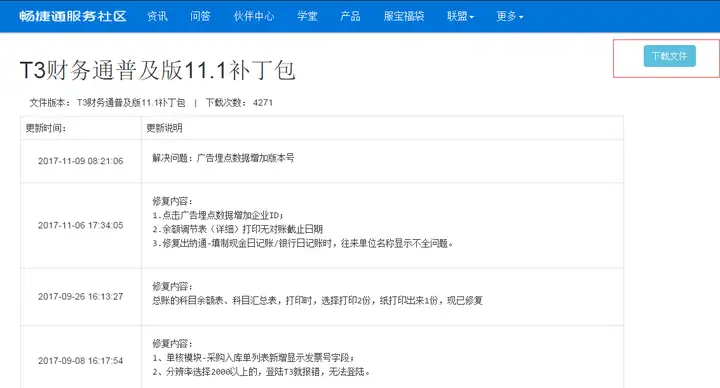Screen dimensions: 720x388
Task: Go to the 资讯 menu item
Action: pyautogui.click(x=157, y=16)
